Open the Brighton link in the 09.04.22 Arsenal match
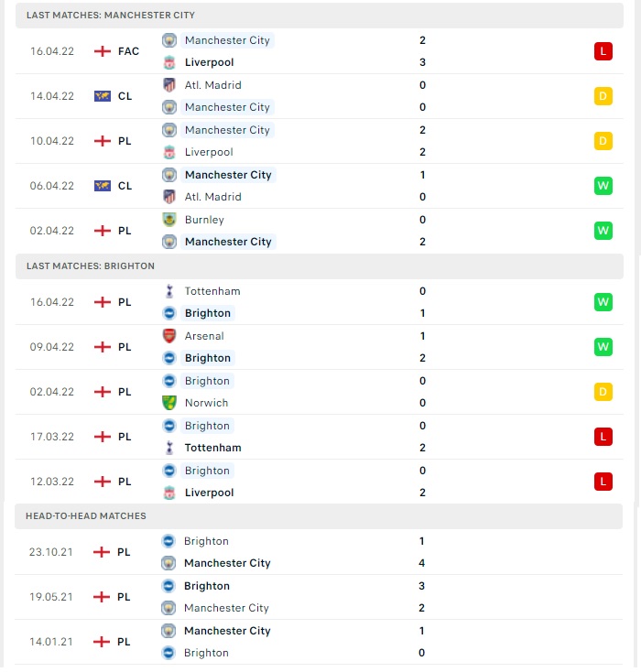 pyautogui.click(x=208, y=358)
